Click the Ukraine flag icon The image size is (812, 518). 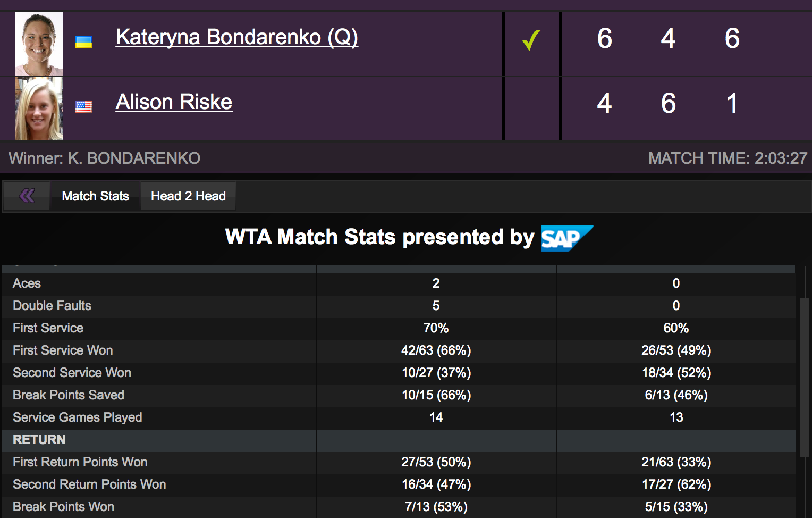tap(84, 43)
